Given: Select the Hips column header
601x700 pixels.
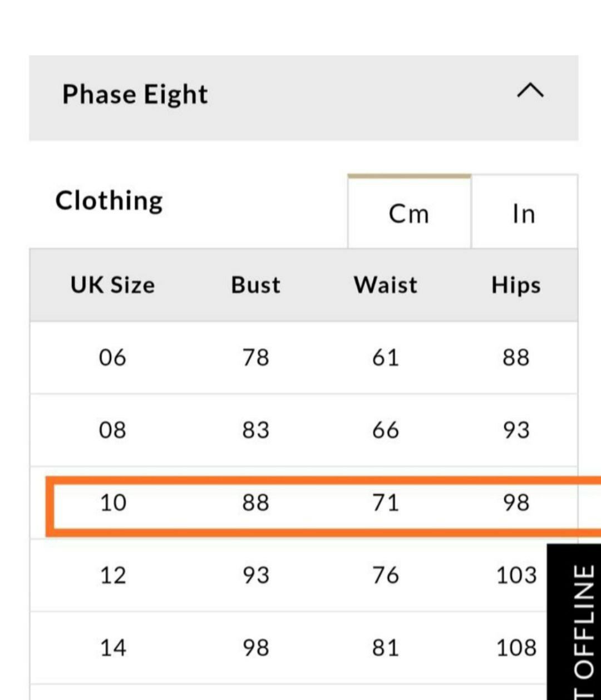Looking at the screenshot, I should tap(516, 285).
